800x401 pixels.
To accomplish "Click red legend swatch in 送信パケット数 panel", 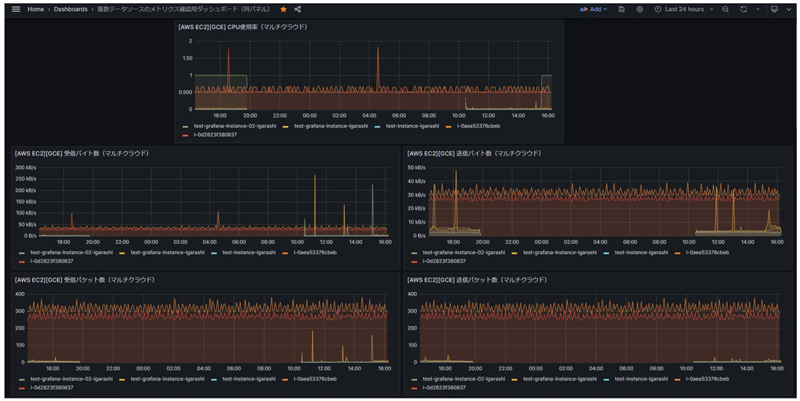I will click(414, 388).
